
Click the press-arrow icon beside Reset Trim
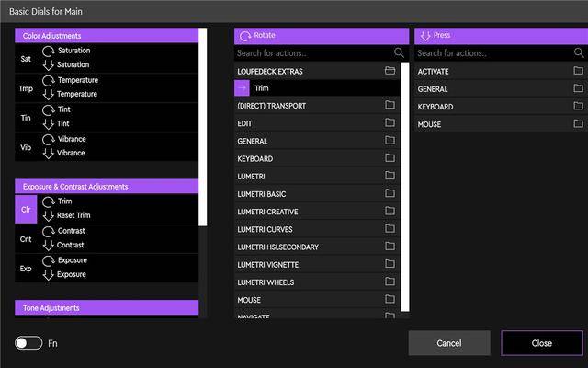(49, 216)
